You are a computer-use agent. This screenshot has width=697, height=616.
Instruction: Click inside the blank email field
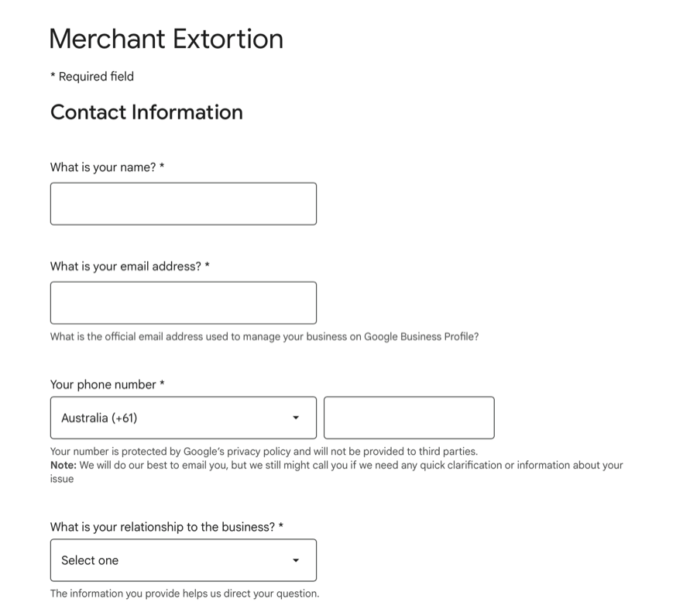(x=183, y=302)
